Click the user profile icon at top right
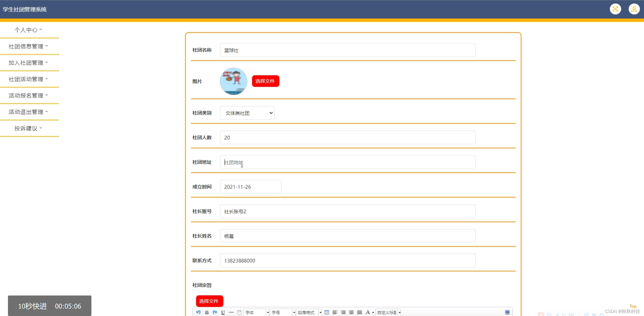644x316 pixels. (634, 9)
